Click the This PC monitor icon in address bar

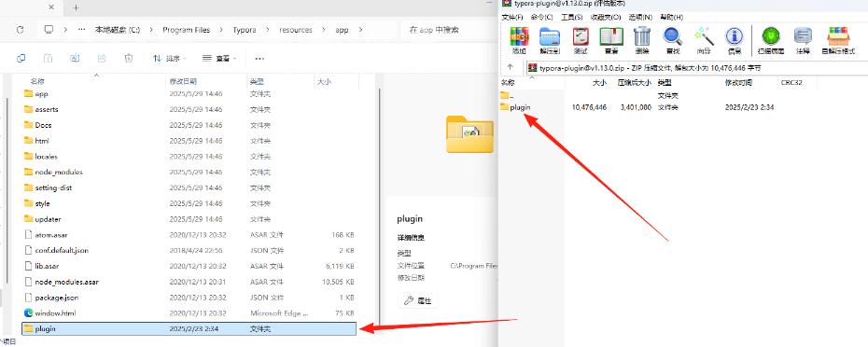(49, 30)
